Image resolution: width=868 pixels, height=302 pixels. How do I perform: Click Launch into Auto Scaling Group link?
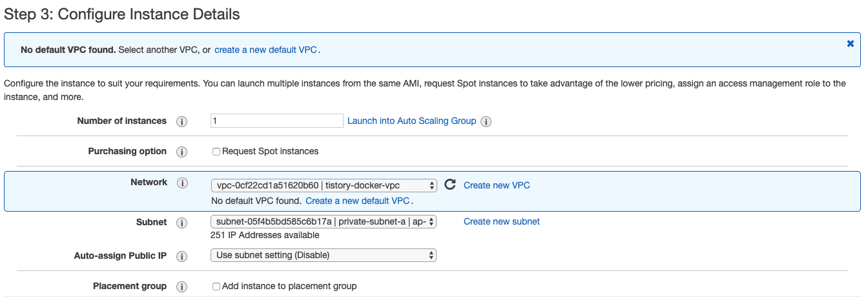[x=411, y=121]
